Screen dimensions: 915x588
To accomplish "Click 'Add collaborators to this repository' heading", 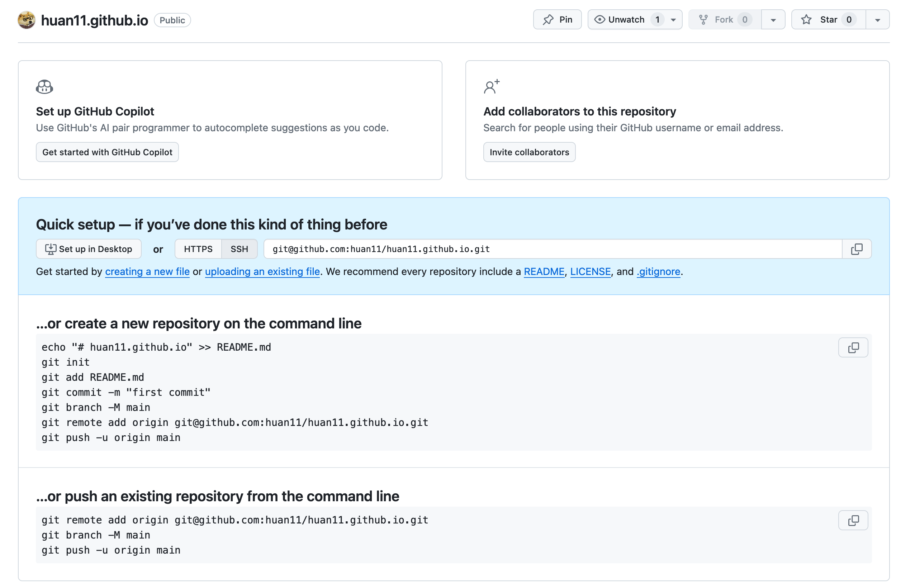I will [x=579, y=111].
